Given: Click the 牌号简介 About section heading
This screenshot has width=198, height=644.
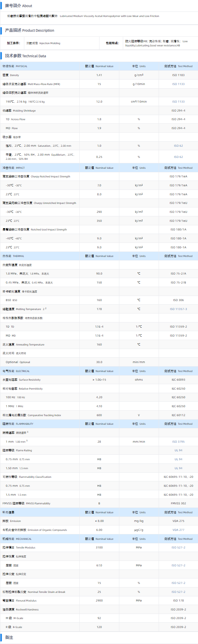Looking at the screenshot, I should pos(19,6).
